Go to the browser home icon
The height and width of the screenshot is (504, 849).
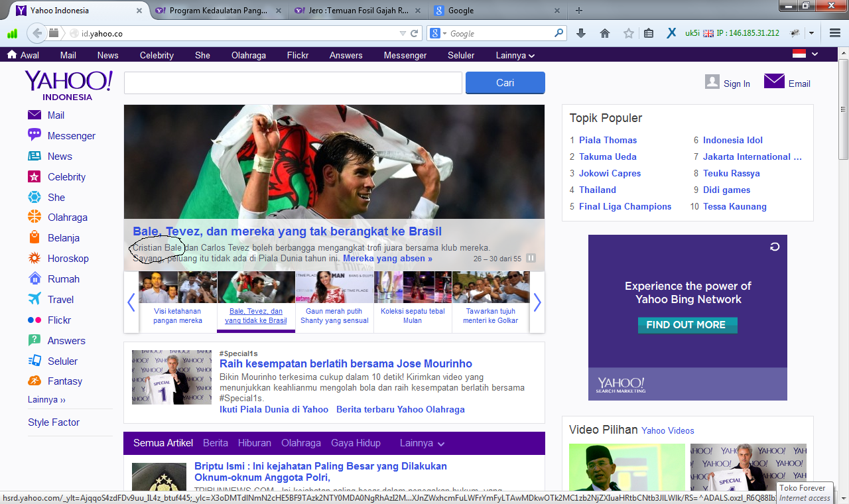[x=605, y=33]
